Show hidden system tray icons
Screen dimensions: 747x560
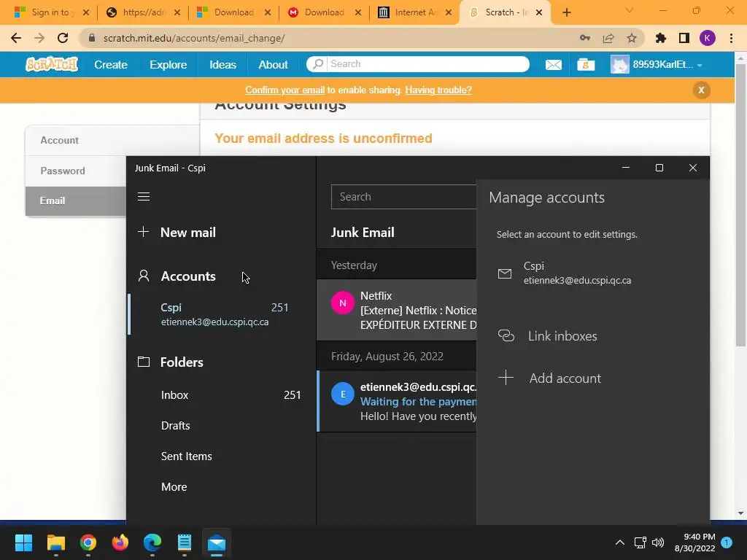[x=620, y=542]
